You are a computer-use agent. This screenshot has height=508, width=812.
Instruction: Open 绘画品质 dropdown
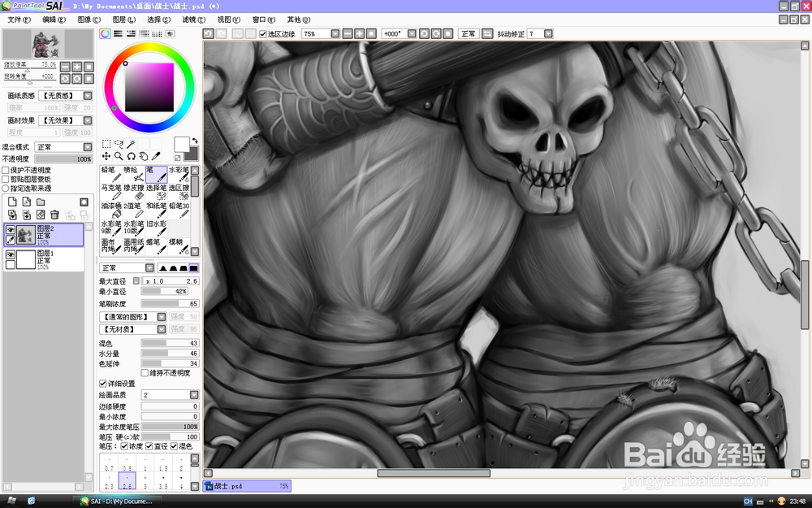coord(194,395)
